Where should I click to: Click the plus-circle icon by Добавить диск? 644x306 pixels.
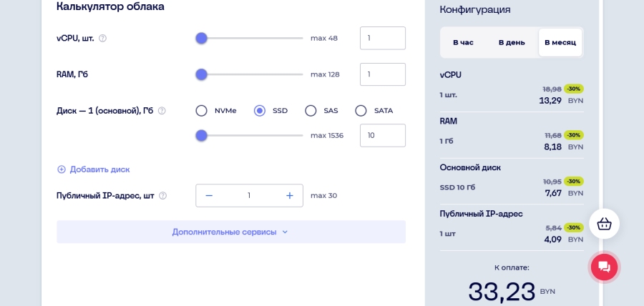(62, 169)
